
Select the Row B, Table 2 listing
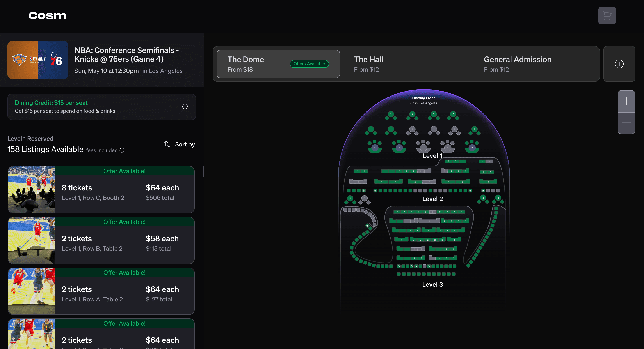point(101,240)
